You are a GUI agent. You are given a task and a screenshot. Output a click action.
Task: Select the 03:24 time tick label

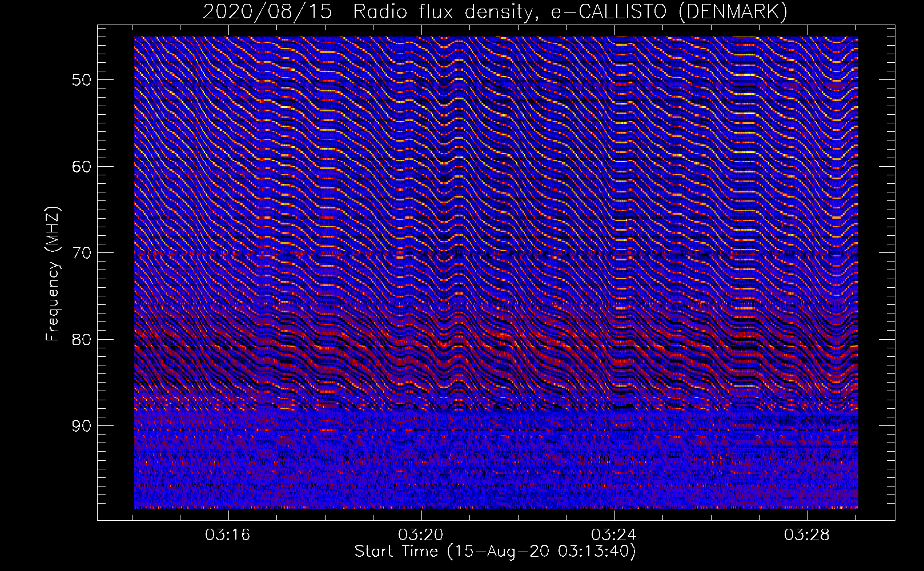click(x=614, y=535)
